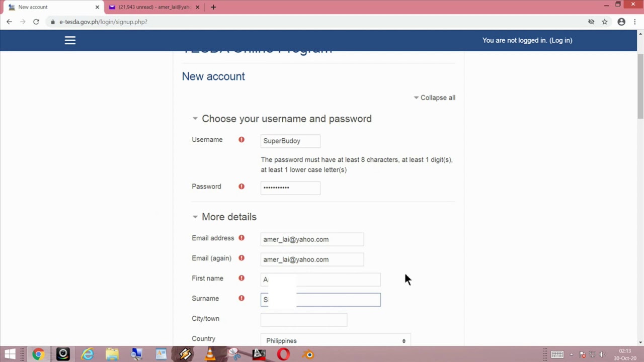This screenshot has height=362, width=644.
Task: Open the Country dropdown showing Philippines
Action: tap(336, 340)
